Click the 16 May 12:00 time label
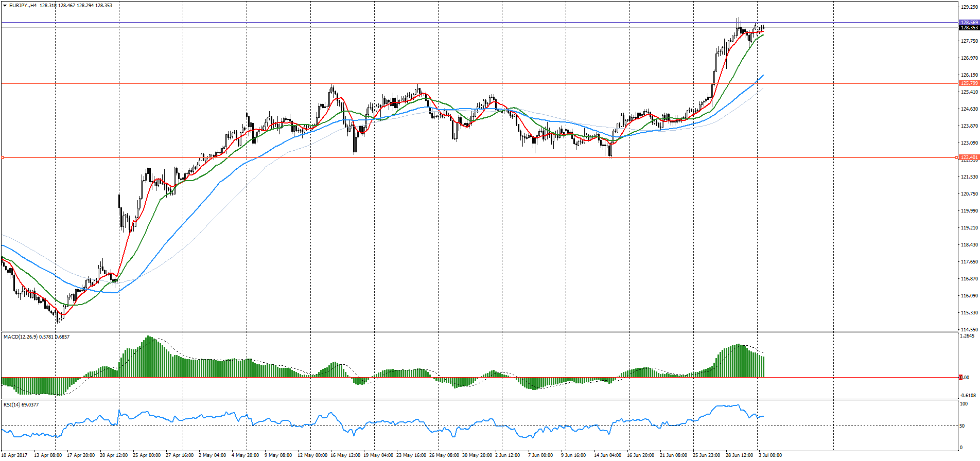Viewport: 980px width, 461px height. pyautogui.click(x=345, y=455)
